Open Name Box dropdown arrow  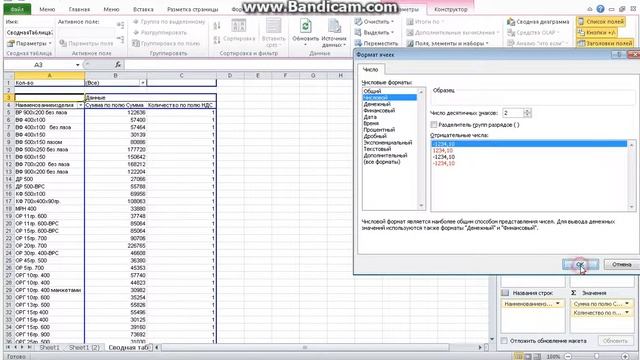coord(78,65)
